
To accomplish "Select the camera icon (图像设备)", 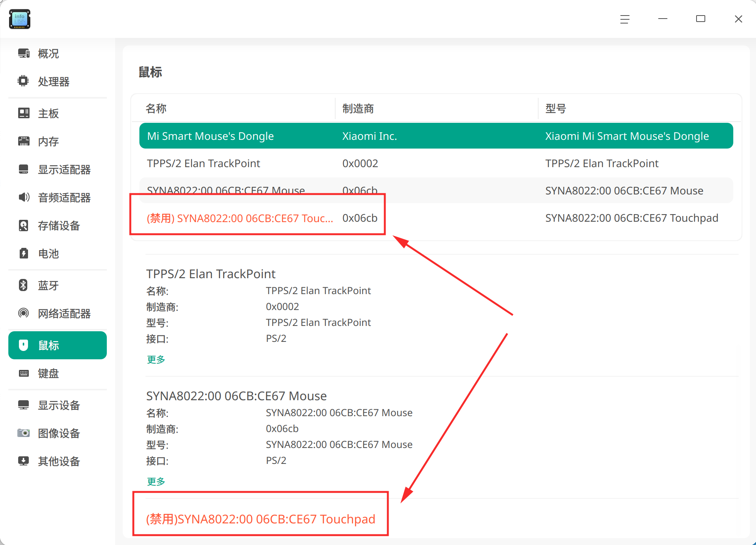I will (23, 433).
